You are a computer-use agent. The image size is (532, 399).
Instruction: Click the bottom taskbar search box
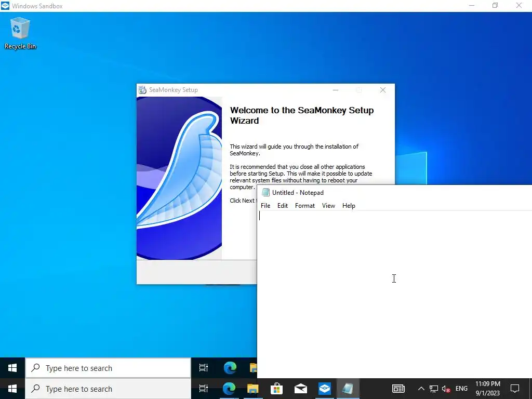click(108, 389)
